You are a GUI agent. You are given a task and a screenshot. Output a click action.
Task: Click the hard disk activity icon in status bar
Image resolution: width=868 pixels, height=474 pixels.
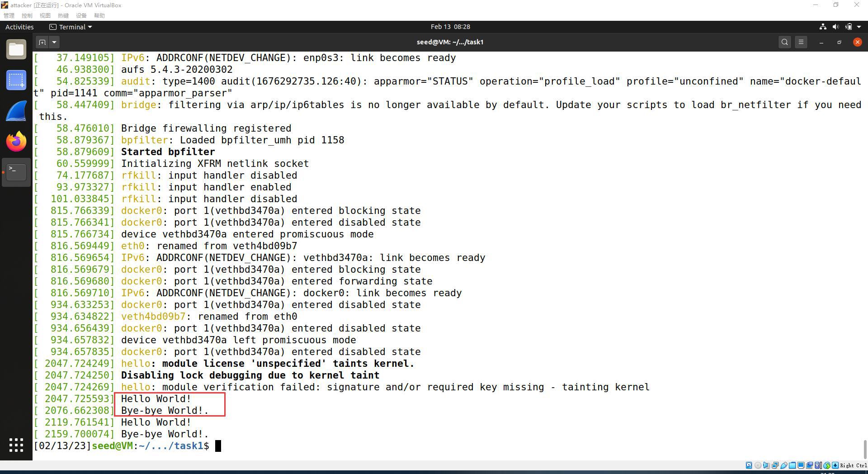(749, 465)
